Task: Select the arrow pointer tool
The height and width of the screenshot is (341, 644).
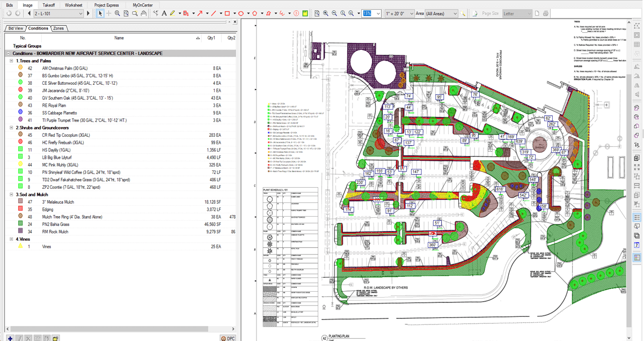Action: pyautogui.click(x=100, y=13)
